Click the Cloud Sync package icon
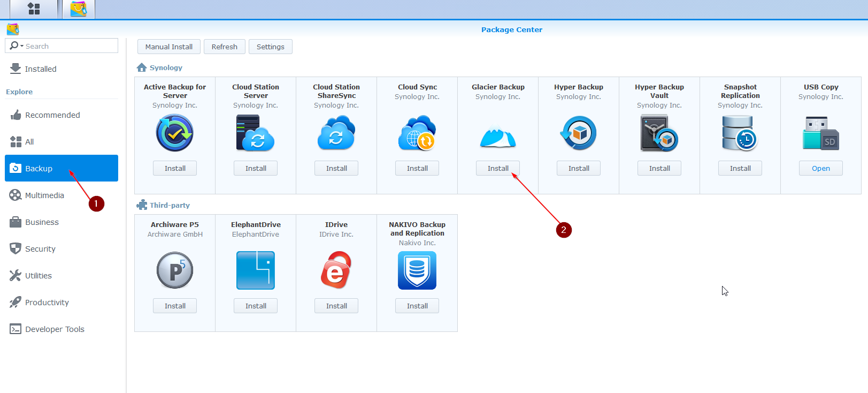868x393 pixels. tap(417, 133)
